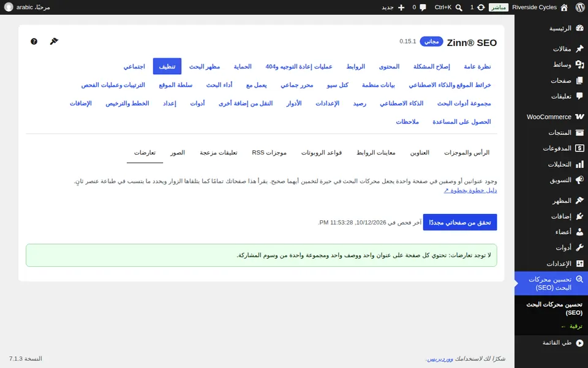The width and height of the screenshot is (588, 368).
Task: Open the سلطة الموقع tab
Action: 176,85
